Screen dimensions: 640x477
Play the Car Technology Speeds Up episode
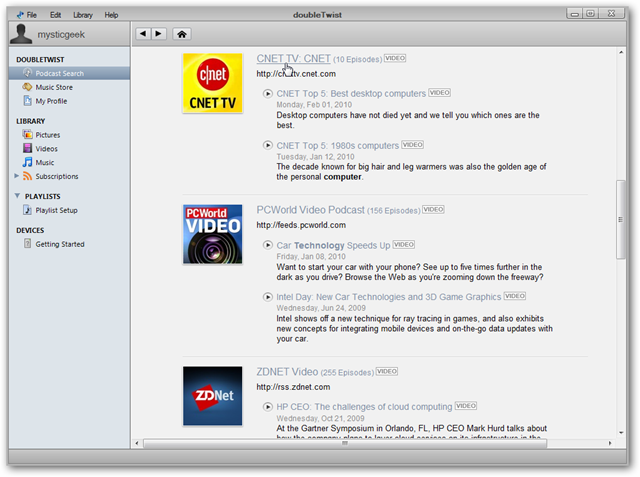click(x=267, y=245)
